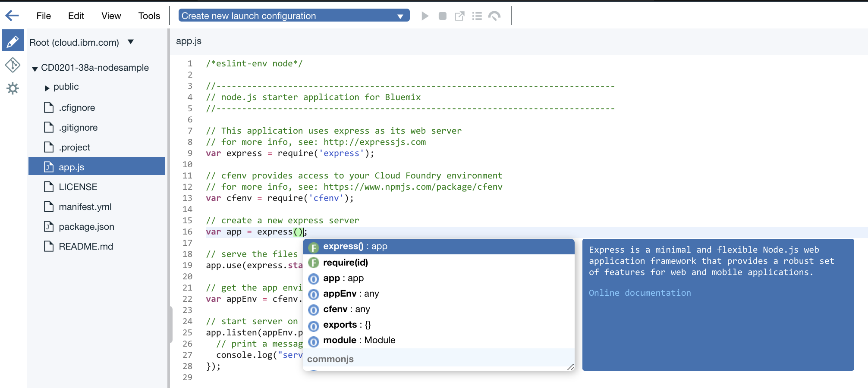Select the express() : app suggestion
This screenshot has height=388, width=868.
click(x=438, y=247)
